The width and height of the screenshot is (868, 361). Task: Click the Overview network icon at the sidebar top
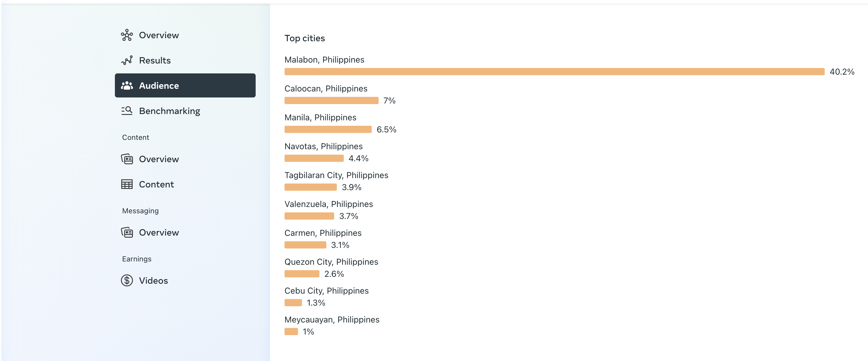tap(127, 35)
